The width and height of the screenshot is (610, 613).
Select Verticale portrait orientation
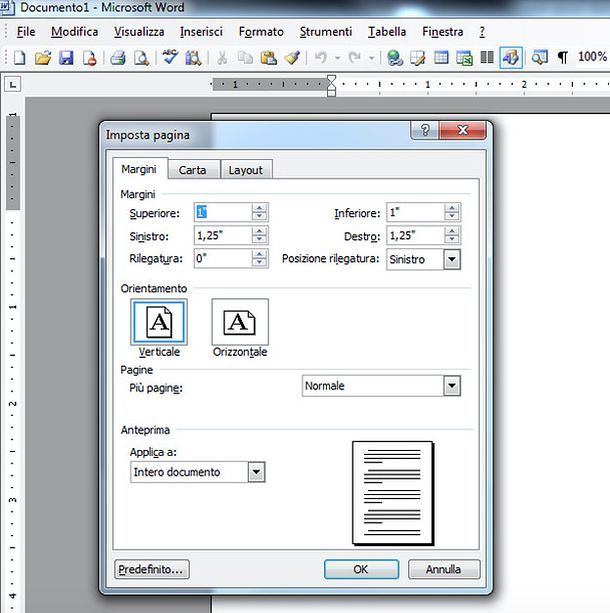[x=159, y=322]
